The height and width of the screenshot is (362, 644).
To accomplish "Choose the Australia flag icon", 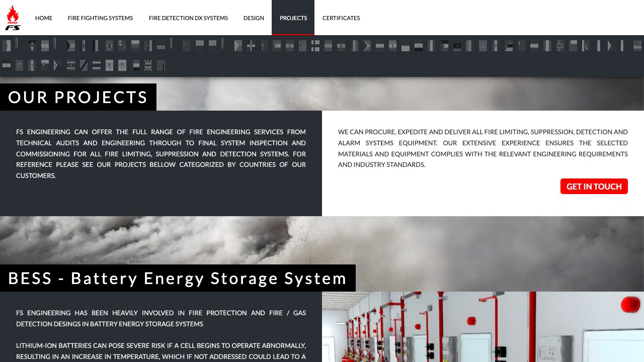I will click(x=122, y=46).
